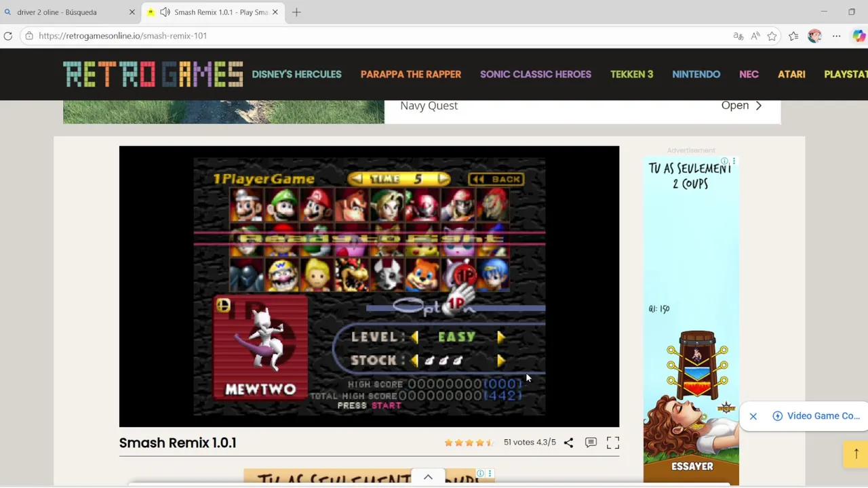Open ad options icon on bottom banner

point(490,474)
